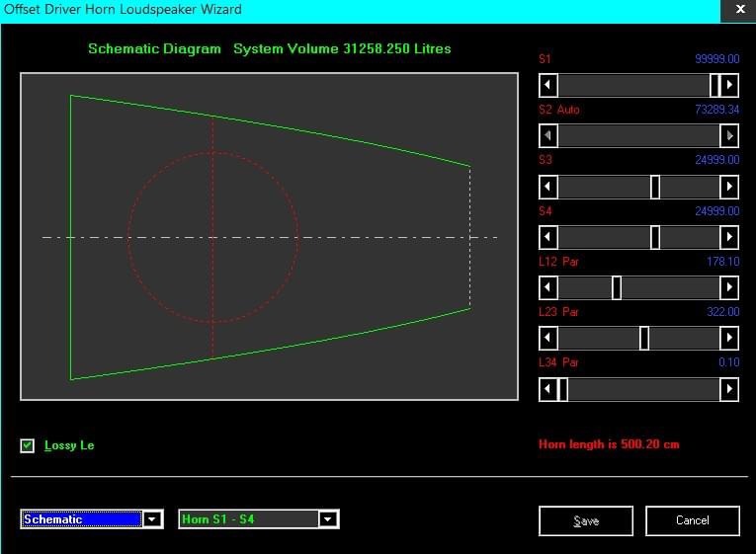The height and width of the screenshot is (554, 756).
Task: Click the S1 value 99999.00
Action: [716, 59]
